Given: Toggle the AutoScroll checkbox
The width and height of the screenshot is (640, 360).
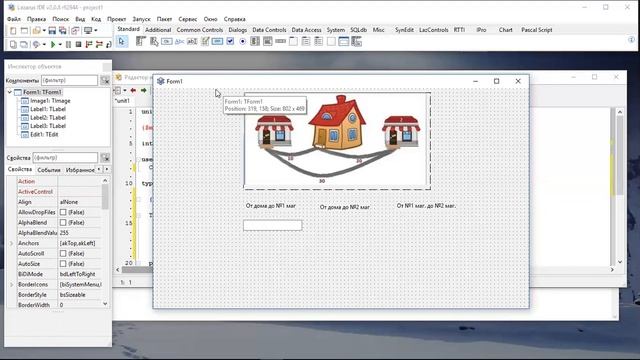Looking at the screenshot, I should 63,253.
